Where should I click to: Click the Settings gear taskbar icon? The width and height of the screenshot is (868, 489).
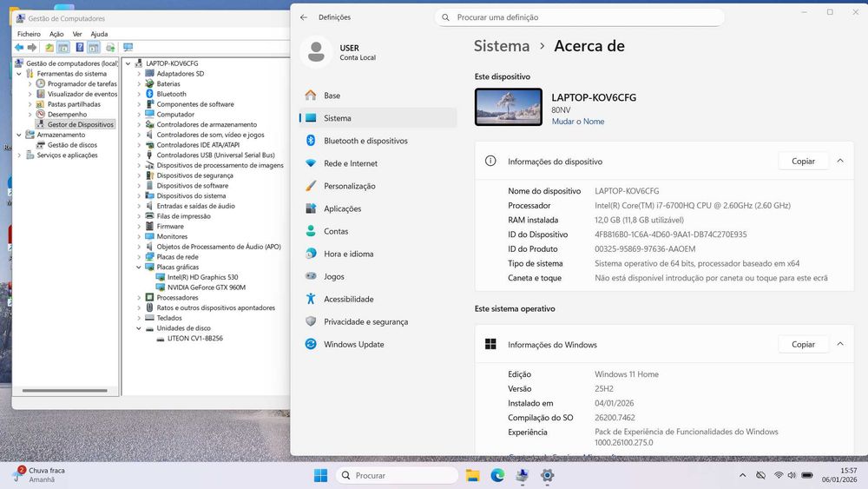point(547,475)
